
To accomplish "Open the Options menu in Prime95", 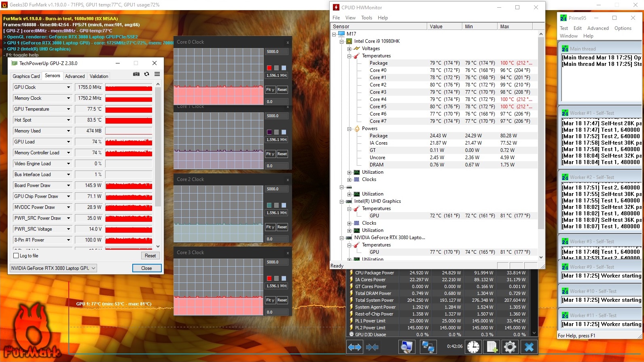I will [x=623, y=28].
